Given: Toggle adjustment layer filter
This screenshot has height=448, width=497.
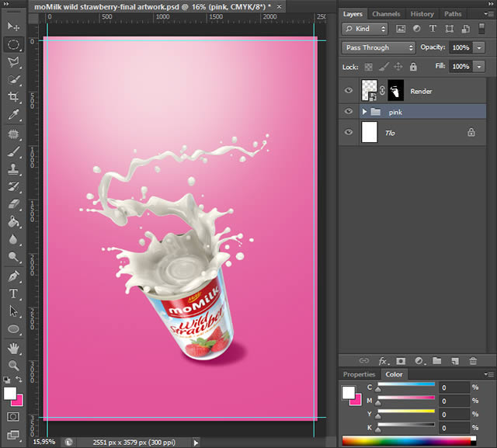Looking at the screenshot, I should click(x=416, y=29).
